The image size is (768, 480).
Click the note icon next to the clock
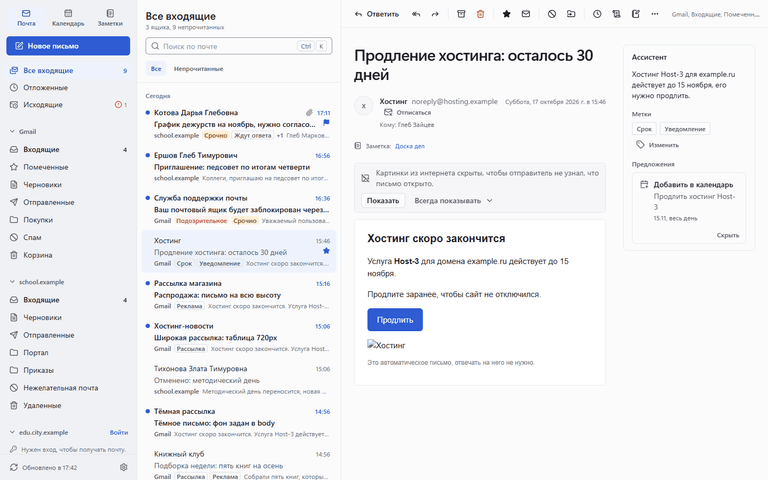616,14
